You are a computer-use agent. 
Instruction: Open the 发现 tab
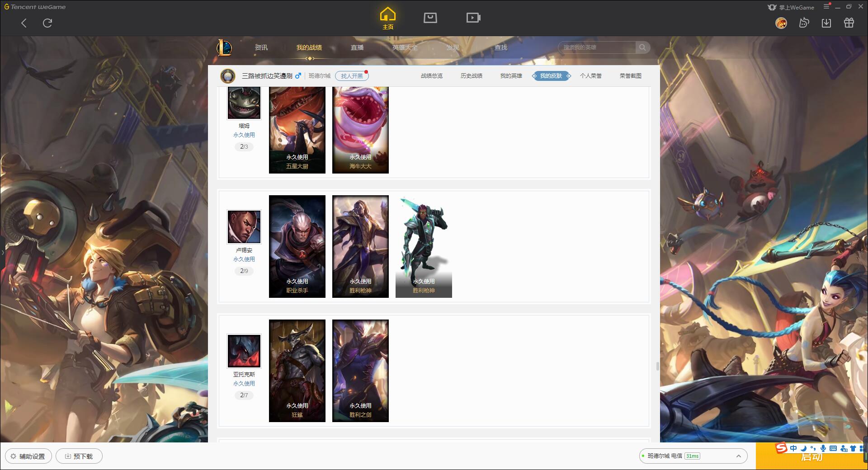pos(453,47)
